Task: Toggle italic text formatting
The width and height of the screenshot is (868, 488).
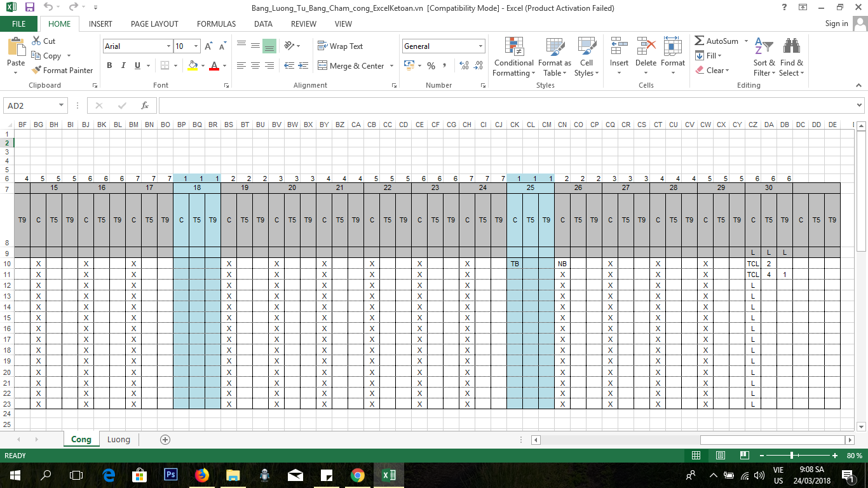Action: pos(123,65)
